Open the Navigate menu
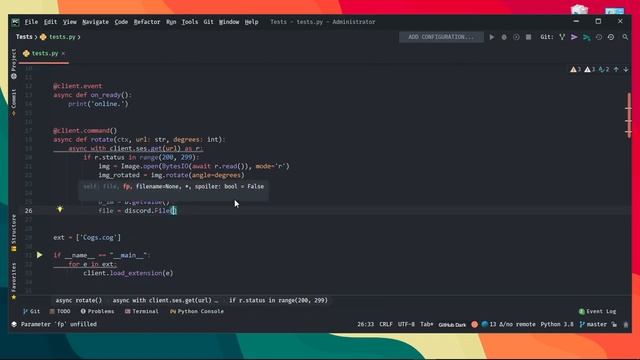This screenshot has height=360, width=640. click(x=96, y=22)
